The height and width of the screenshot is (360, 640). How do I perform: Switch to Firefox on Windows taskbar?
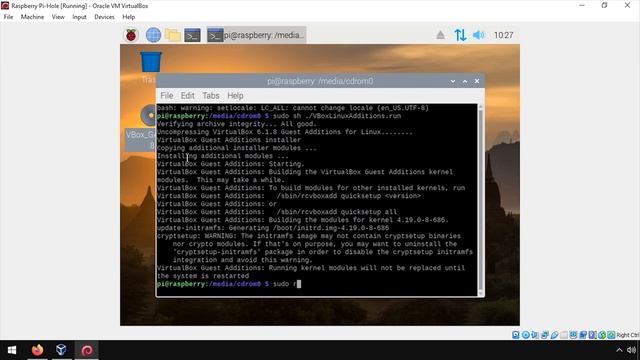[x=37, y=350]
